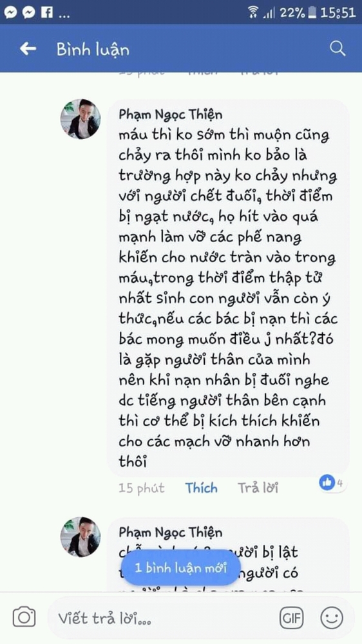Tap the '15 phút' timestamp
The width and height of the screenshot is (362, 644).
tap(141, 488)
